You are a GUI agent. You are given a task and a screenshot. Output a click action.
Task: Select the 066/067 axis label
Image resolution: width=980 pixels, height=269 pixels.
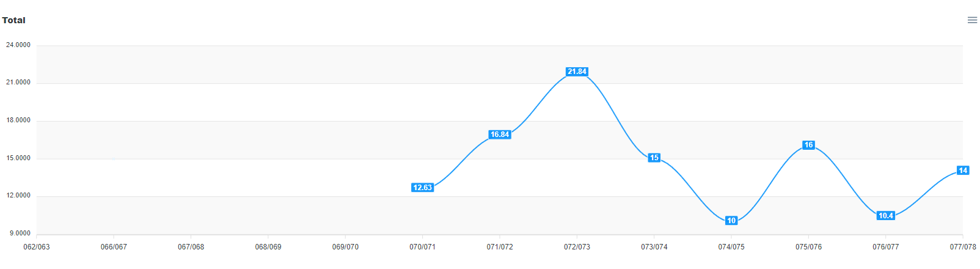point(114,247)
